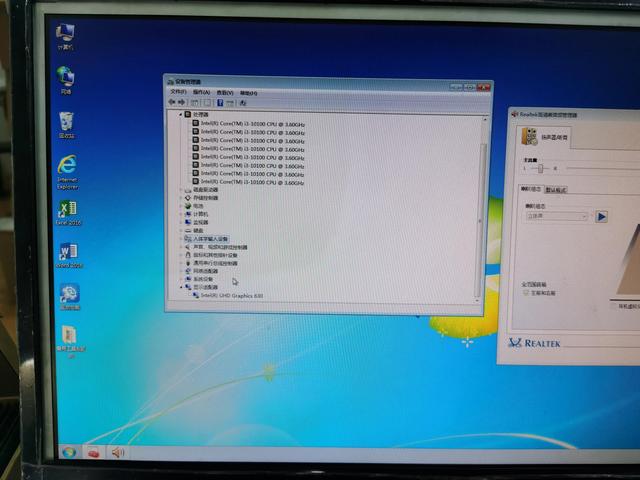Click scan for hardware changes toolbar icon

[x=243, y=103]
